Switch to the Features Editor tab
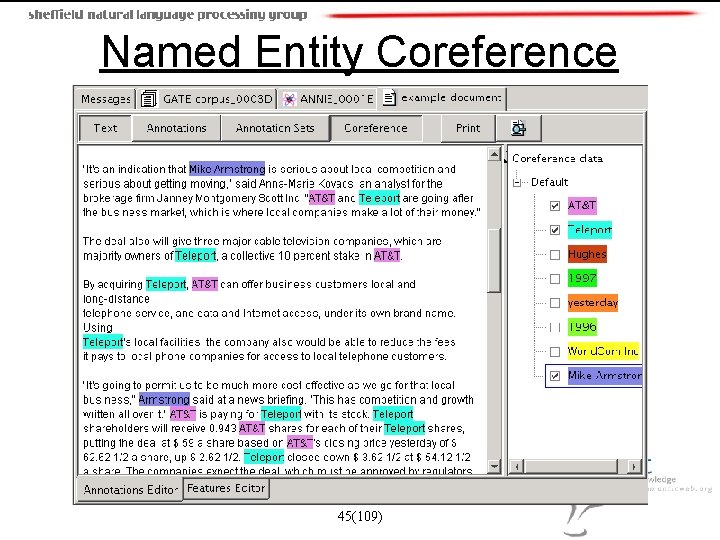Image resolution: width=720 pixels, height=540 pixels. (226, 488)
